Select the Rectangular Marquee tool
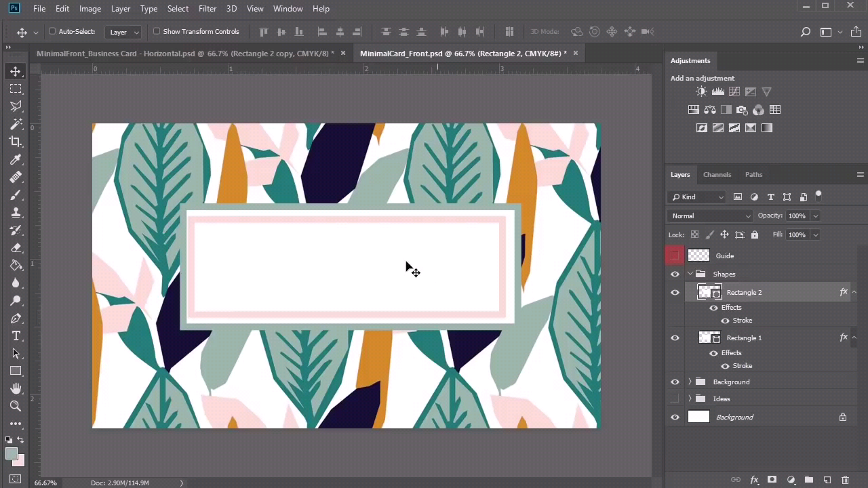868x488 pixels. click(15, 89)
